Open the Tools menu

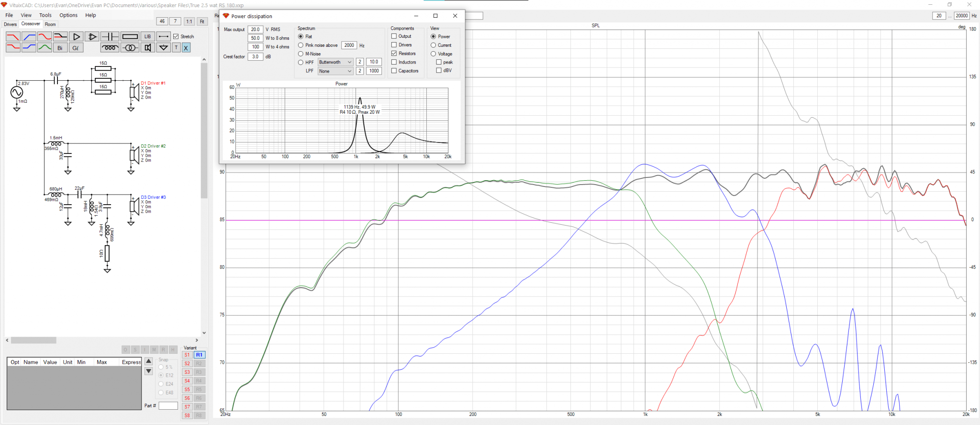pyautogui.click(x=45, y=15)
